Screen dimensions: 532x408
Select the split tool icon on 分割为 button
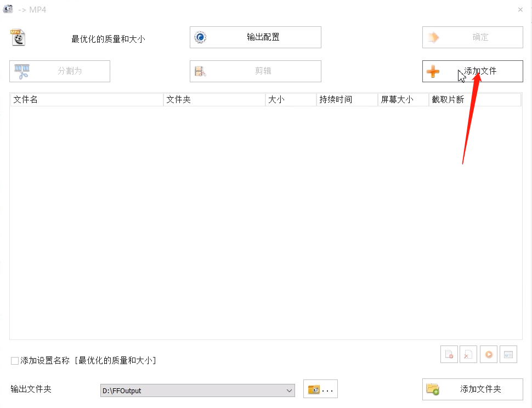pos(21,71)
